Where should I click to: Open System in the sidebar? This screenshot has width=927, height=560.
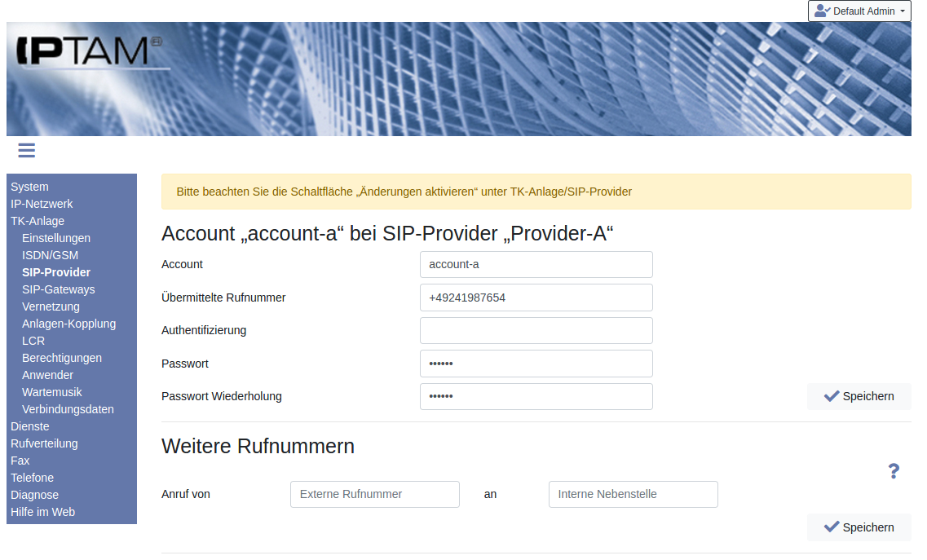click(29, 187)
